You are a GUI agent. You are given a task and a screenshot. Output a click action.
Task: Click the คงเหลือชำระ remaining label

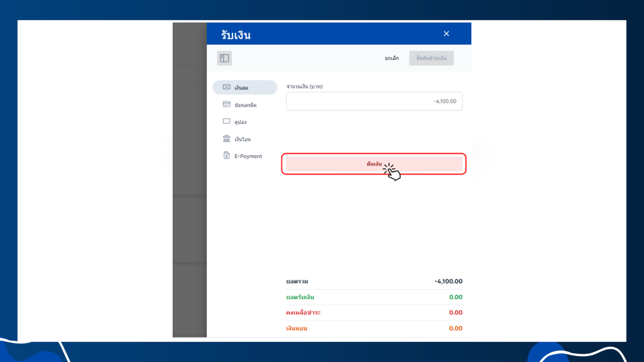pos(303,313)
